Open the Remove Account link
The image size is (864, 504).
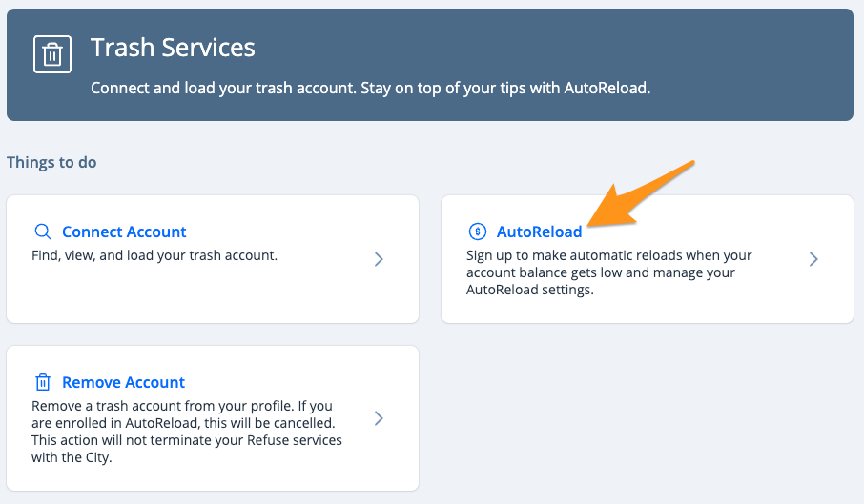click(x=123, y=382)
